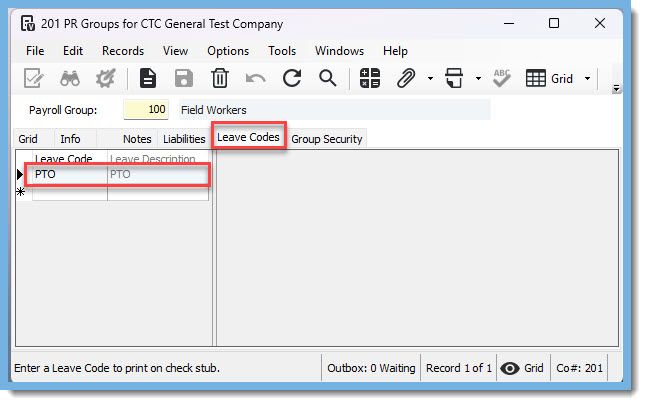Image resolution: width=646 pixels, height=405 pixels.
Task: Close the PR Groups window
Action: point(600,23)
